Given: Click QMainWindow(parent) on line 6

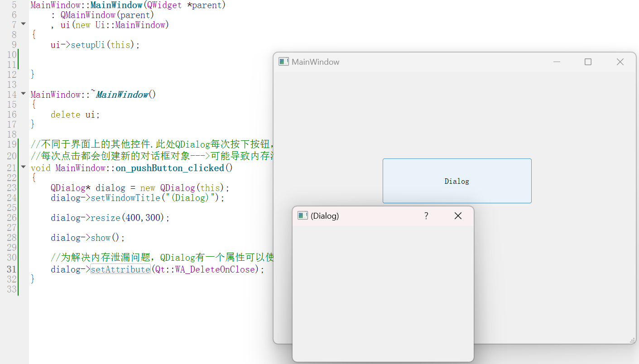Looking at the screenshot, I should [x=107, y=15].
